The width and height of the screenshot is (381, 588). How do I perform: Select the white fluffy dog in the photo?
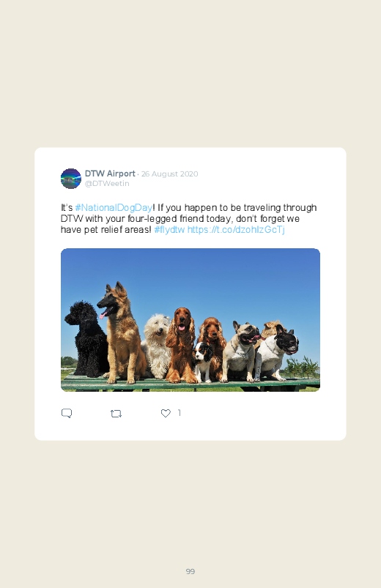tap(157, 346)
